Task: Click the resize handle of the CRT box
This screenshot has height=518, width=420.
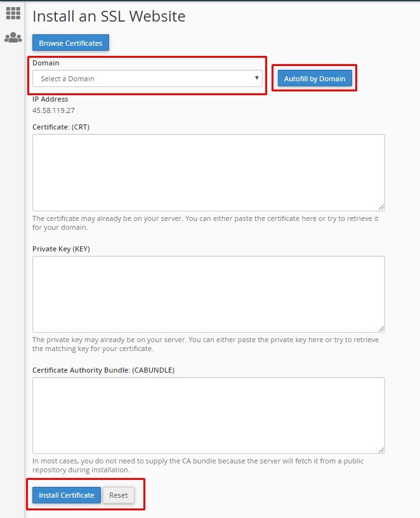Action: click(x=382, y=207)
